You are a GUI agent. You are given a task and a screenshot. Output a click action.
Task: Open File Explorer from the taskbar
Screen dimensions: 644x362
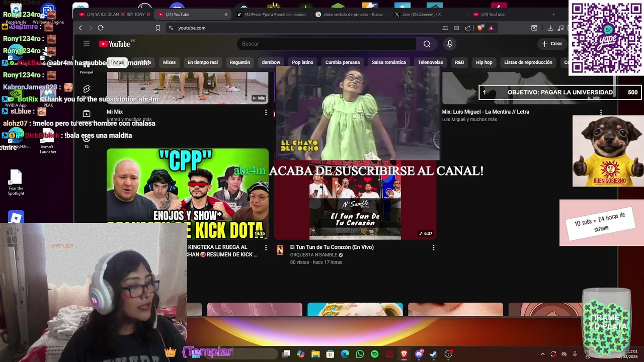tap(315, 354)
